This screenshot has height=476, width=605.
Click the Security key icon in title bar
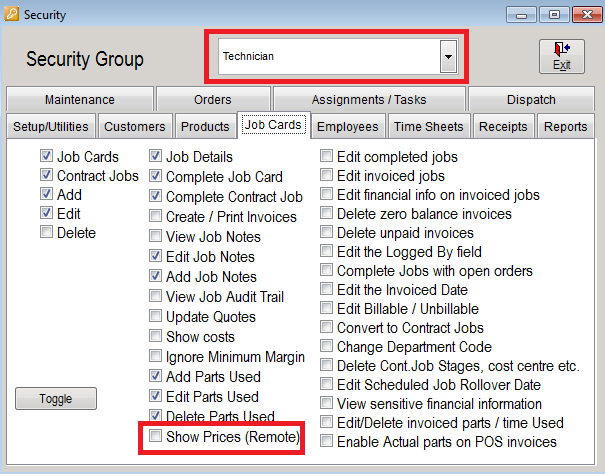[x=11, y=14]
